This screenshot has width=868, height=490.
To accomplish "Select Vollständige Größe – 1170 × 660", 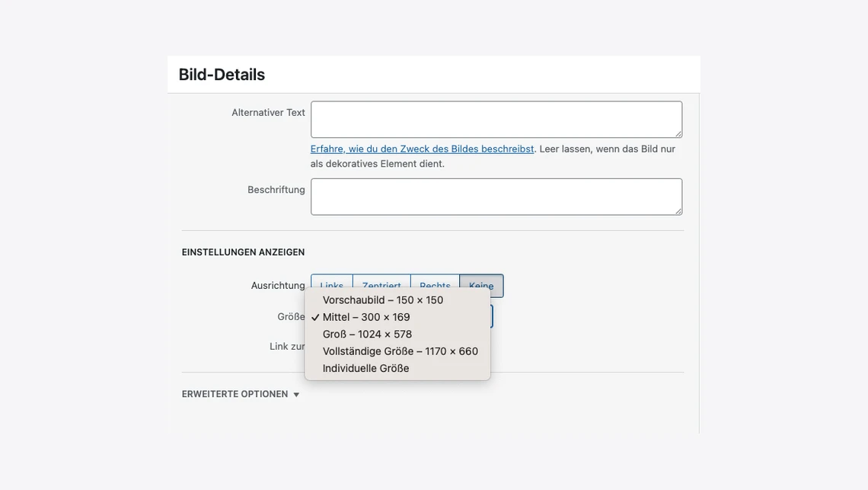I will [x=400, y=351].
